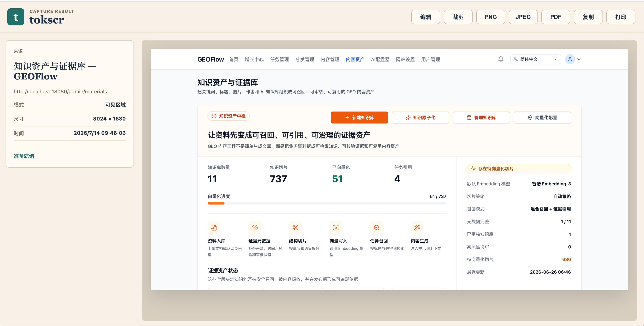Image resolution: width=644 pixels, height=326 pixels.
Task: Expand the user account chevron menu
Action: point(579,59)
